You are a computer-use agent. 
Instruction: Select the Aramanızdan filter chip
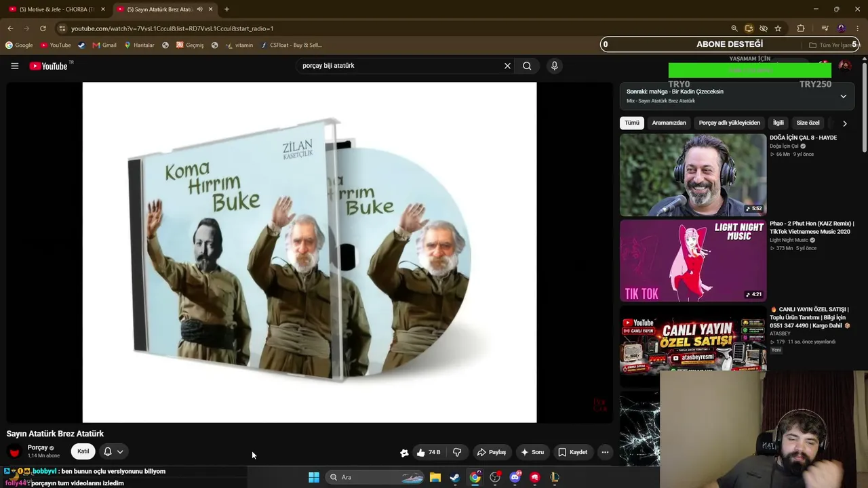coord(669,123)
